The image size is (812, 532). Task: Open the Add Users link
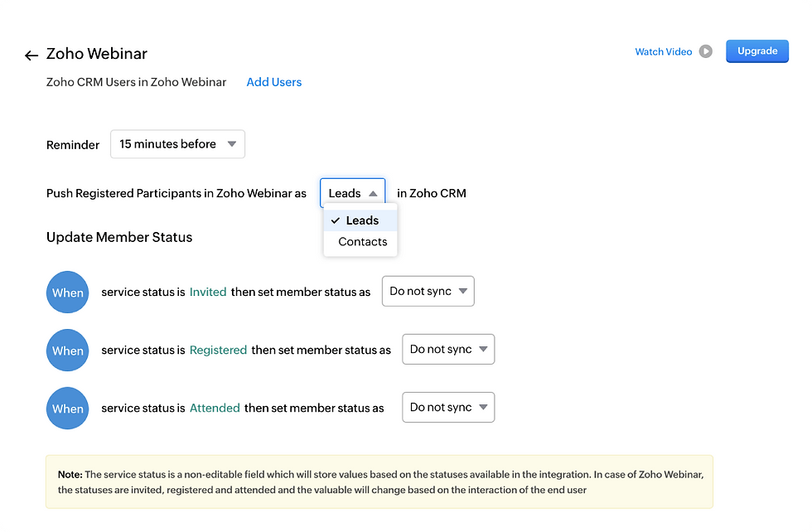(x=274, y=82)
